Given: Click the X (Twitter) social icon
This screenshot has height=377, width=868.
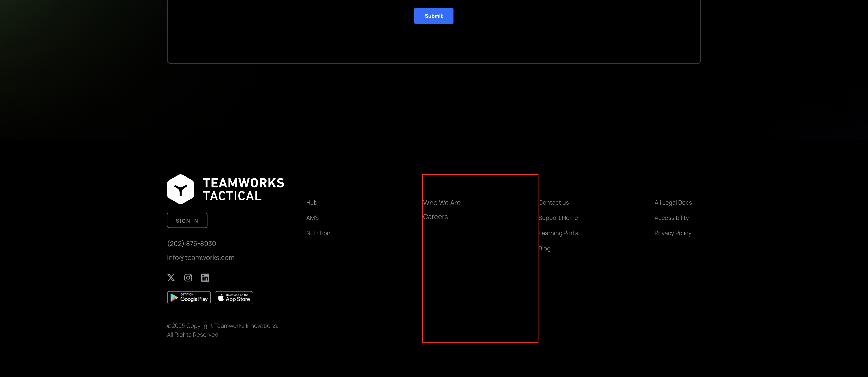Looking at the screenshot, I should coord(171,278).
